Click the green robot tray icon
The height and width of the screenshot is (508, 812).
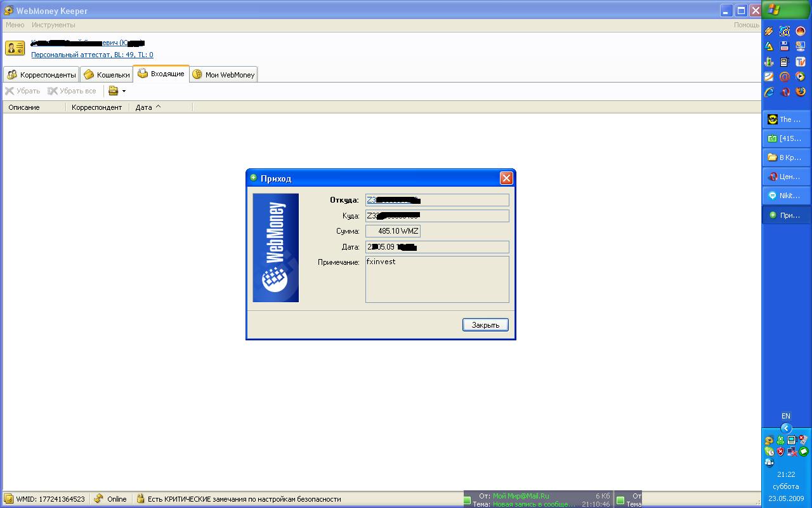click(781, 440)
